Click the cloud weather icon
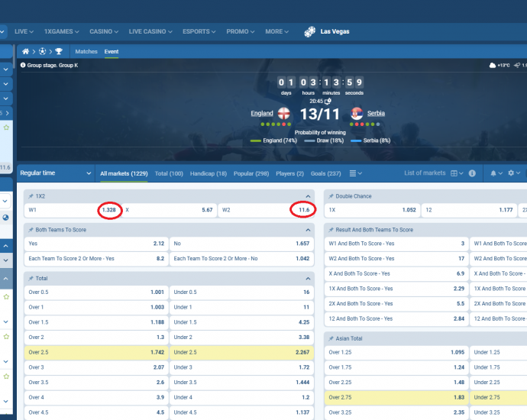Screen dimensions: 527x420 click(493, 65)
